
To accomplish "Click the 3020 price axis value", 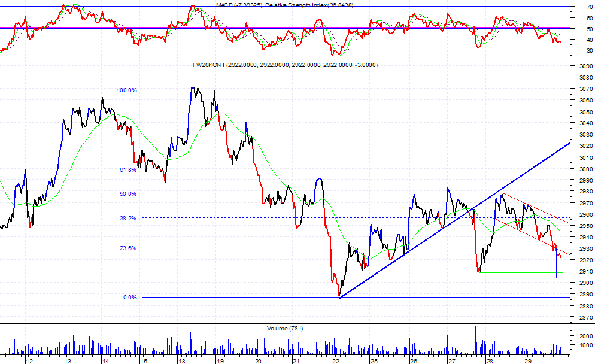I will (586, 146).
